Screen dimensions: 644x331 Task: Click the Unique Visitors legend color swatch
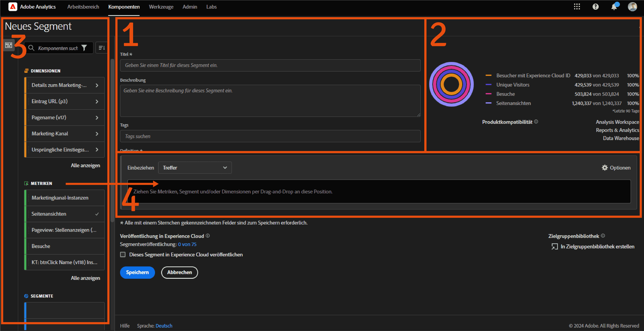click(x=488, y=84)
